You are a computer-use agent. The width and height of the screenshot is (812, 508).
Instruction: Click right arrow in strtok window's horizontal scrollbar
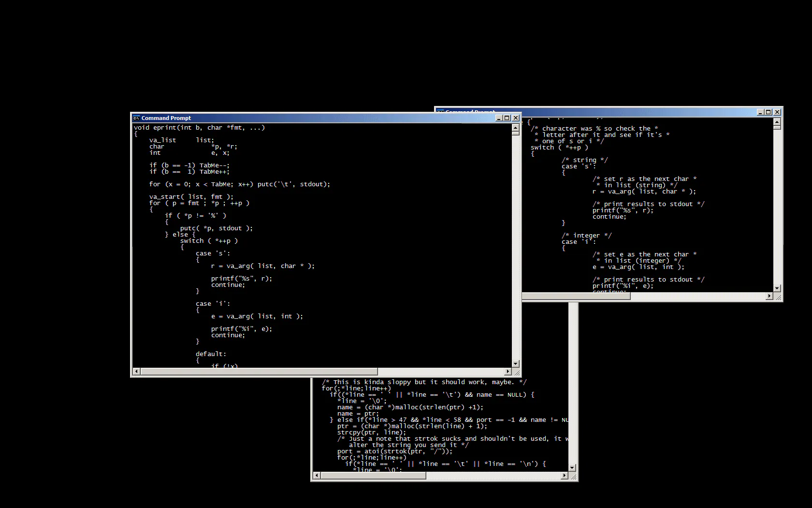coord(565,476)
